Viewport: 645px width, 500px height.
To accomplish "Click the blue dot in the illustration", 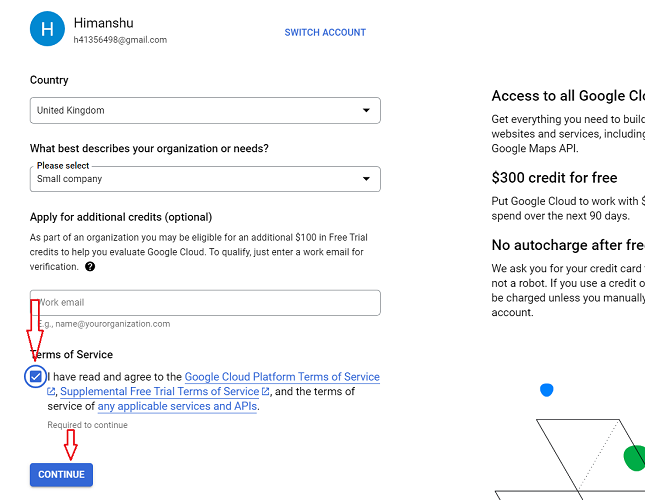I will pyautogui.click(x=546, y=390).
